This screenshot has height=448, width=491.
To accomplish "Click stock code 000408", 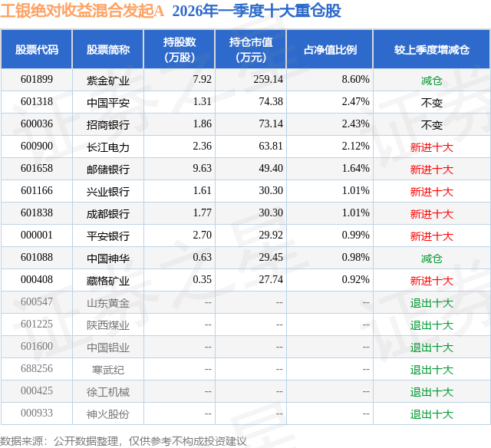I will coord(37,279).
